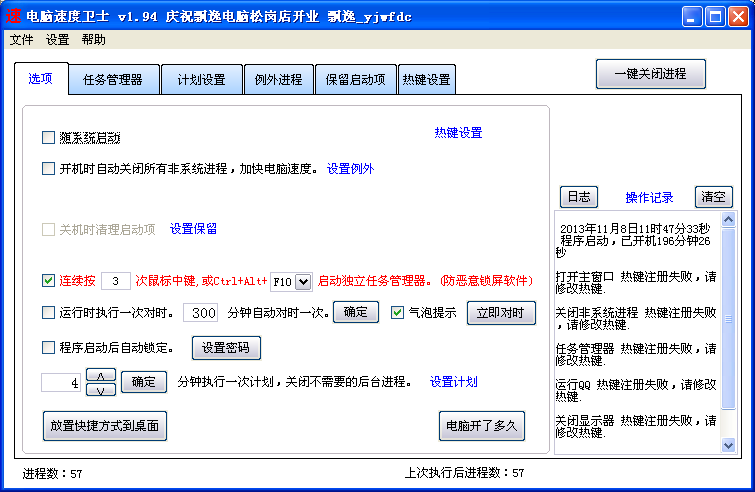Click the stepper up arrow for plan minutes

point(101,375)
